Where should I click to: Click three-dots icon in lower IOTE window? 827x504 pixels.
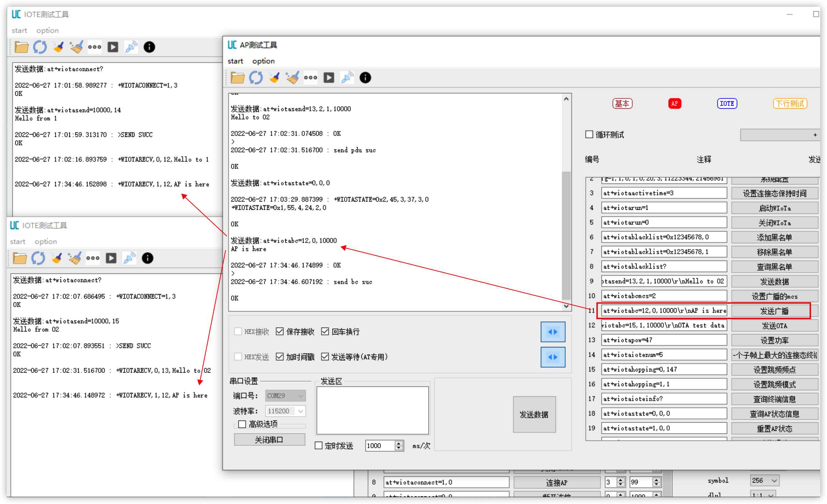[x=93, y=258]
